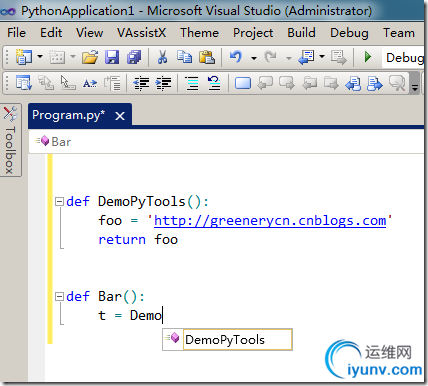
Task: Open the View menu
Action: coord(89,33)
